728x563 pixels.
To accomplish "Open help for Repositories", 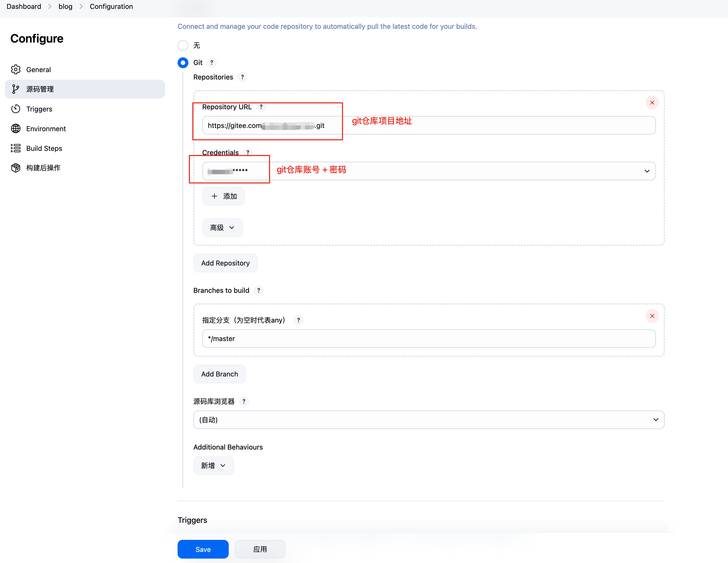I will [x=242, y=77].
